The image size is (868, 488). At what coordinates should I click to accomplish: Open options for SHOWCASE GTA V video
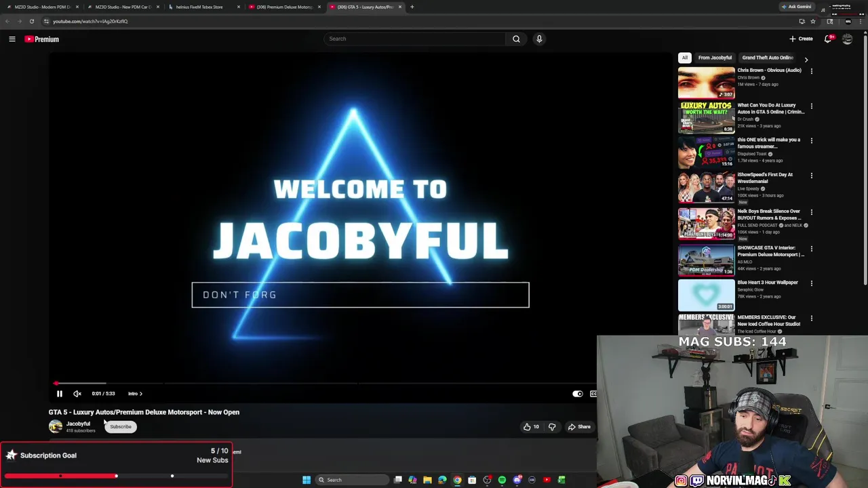point(811,249)
